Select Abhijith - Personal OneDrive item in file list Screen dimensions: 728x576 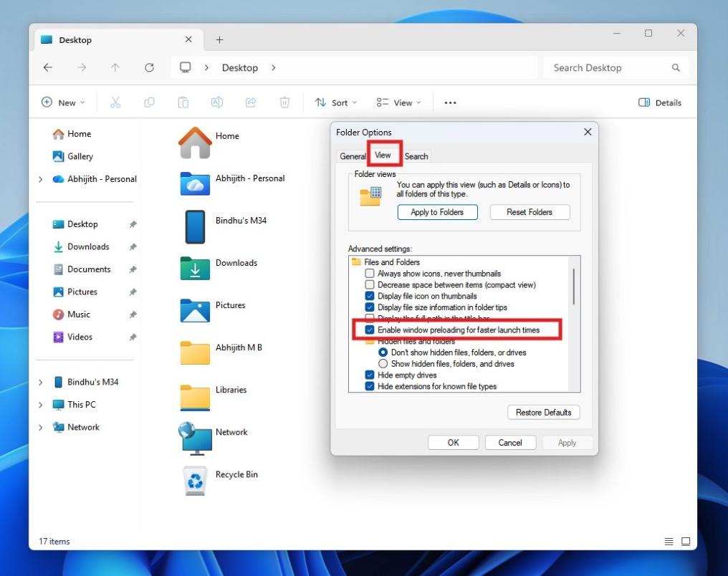(x=231, y=185)
